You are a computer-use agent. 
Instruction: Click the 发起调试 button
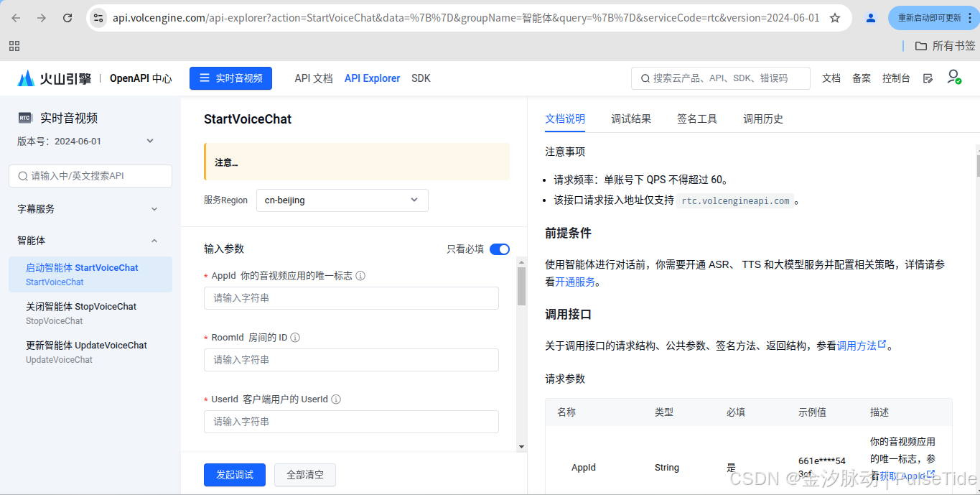(235, 475)
